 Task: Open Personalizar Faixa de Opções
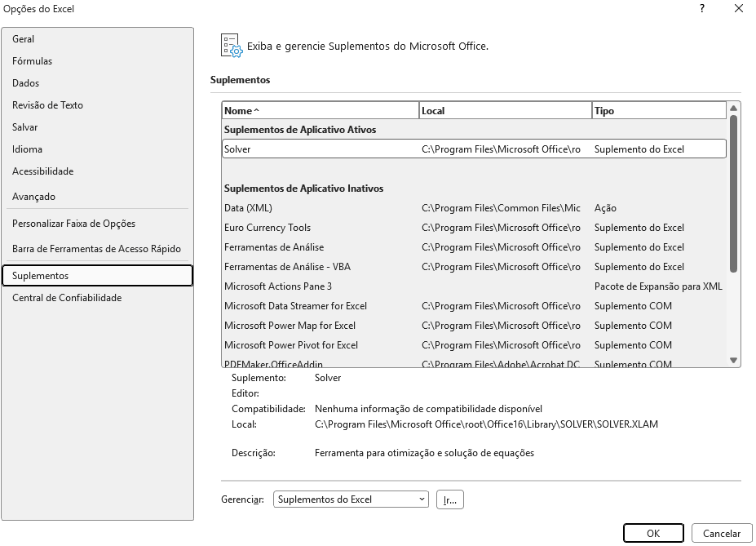[x=97, y=224]
